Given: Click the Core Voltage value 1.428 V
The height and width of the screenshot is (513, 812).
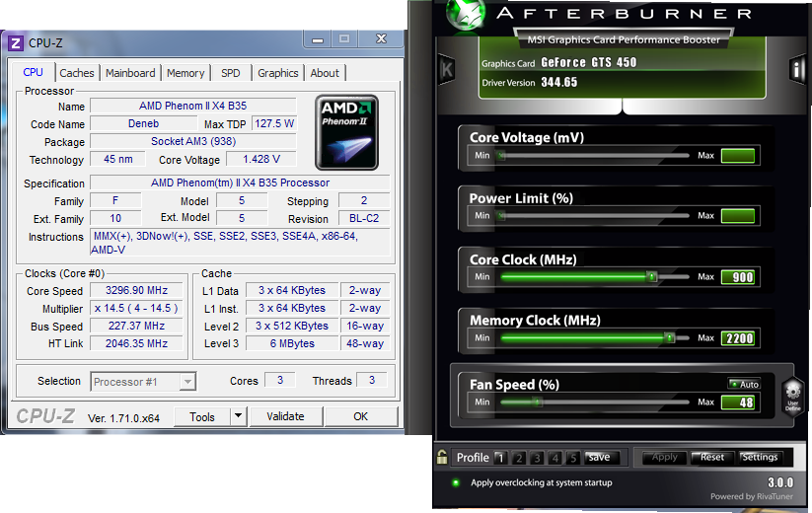Looking at the screenshot, I should 261,160.
